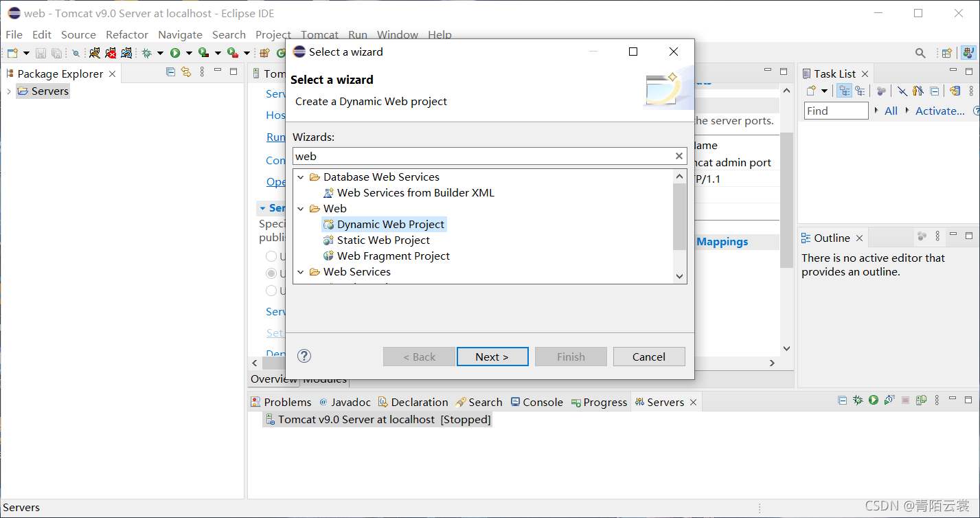The width and height of the screenshot is (980, 518).
Task: Select Tomcat v9.0 Server row in Servers view
Action: [378, 419]
